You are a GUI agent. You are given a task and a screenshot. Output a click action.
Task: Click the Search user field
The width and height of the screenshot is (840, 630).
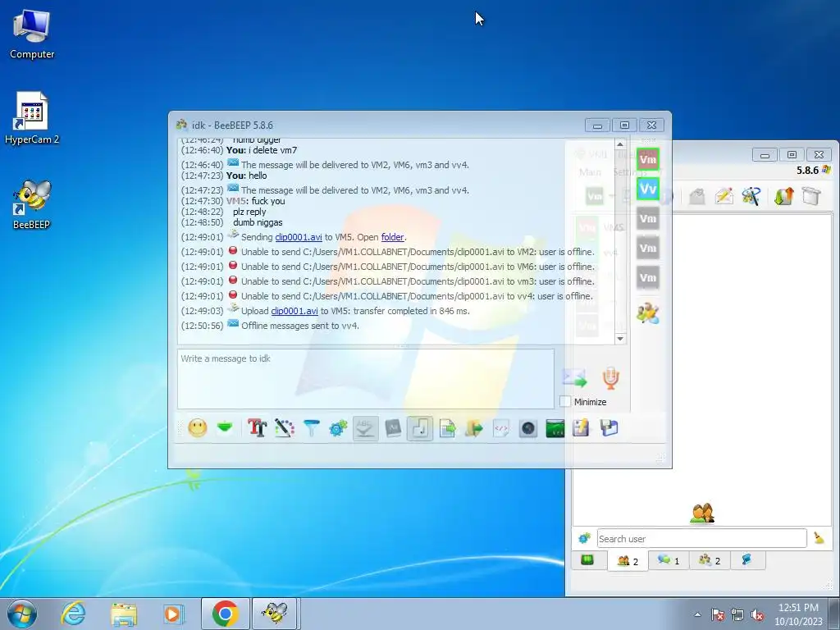701,538
